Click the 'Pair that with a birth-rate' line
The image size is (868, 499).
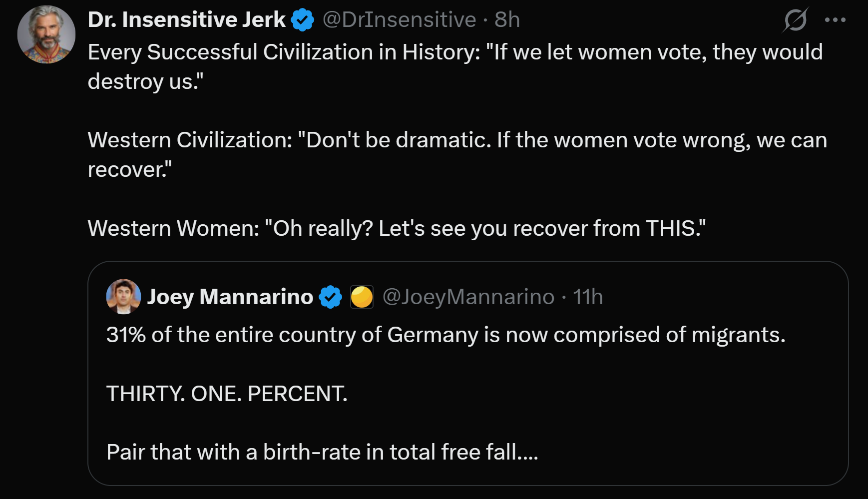[x=322, y=452]
